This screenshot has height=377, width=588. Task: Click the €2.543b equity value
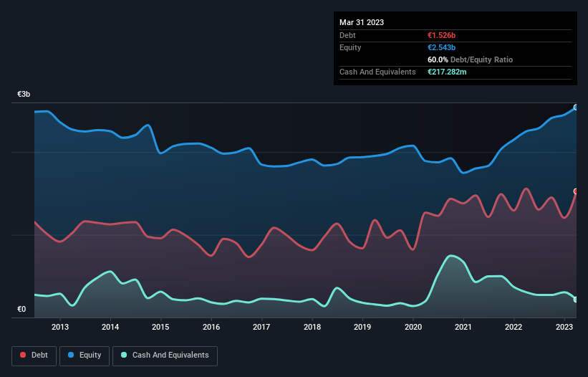[x=441, y=47]
